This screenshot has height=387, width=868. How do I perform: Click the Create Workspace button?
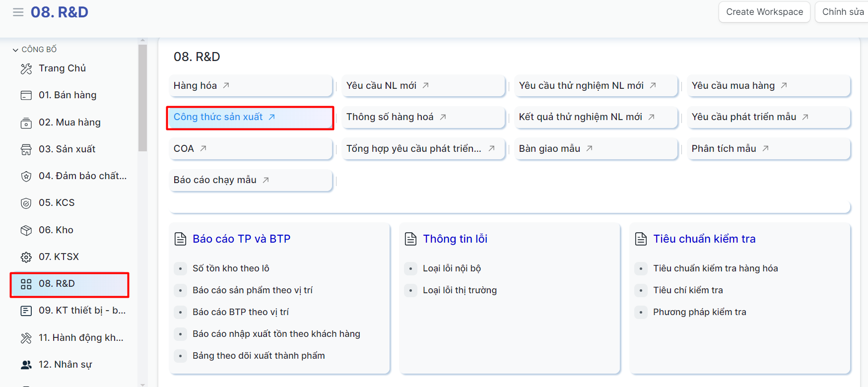click(x=764, y=12)
